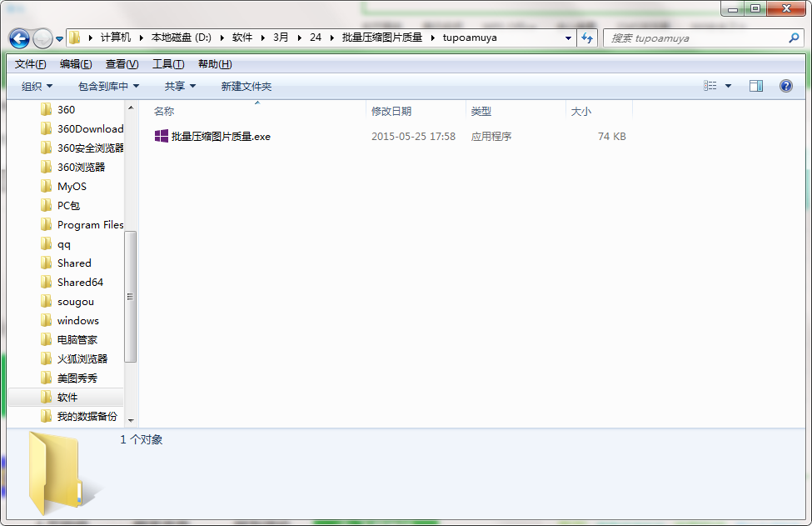Click the Shared64 folder icon
The image size is (812, 526).
pyautogui.click(x=46, y=282)
